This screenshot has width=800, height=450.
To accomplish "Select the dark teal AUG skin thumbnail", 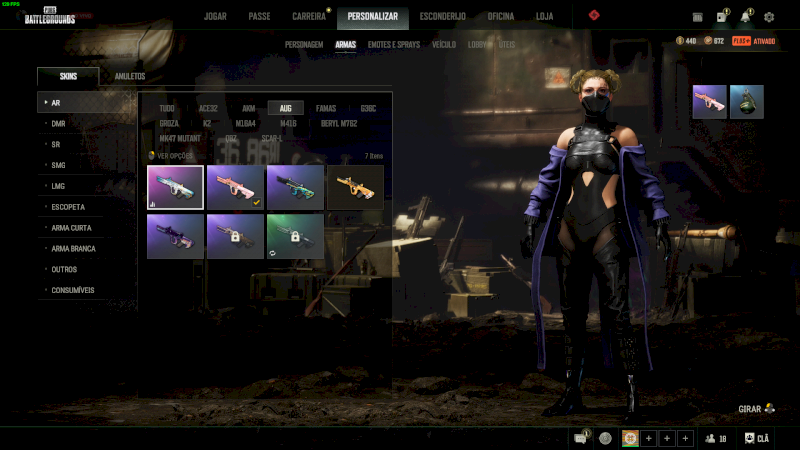I will pos(295,187).
